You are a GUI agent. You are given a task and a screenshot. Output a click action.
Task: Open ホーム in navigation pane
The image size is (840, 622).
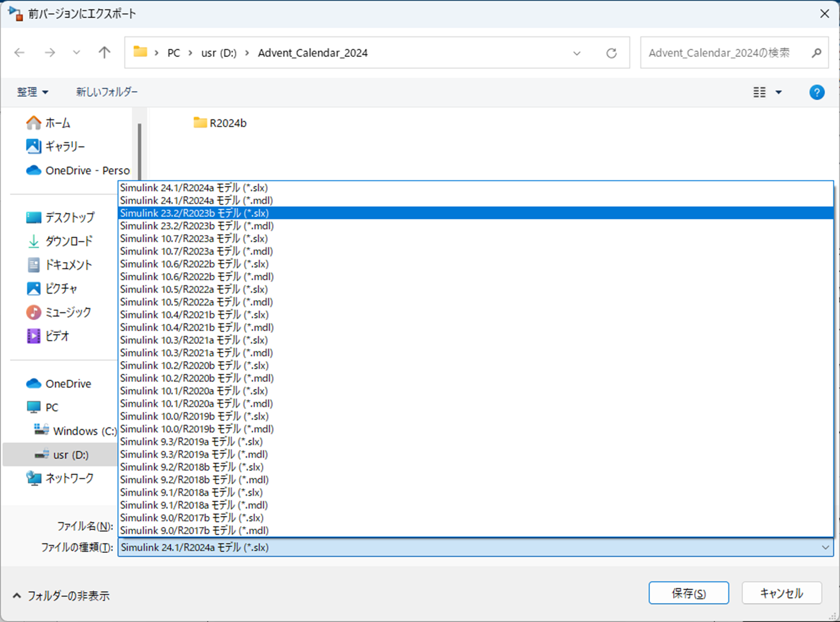pos(49,123)
